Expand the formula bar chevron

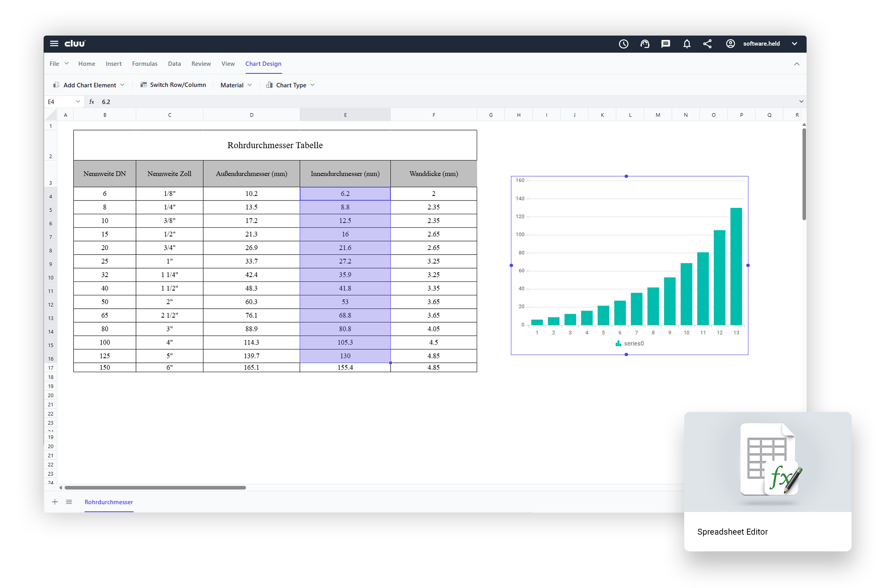pyautogui.click(x=801, y=101)
